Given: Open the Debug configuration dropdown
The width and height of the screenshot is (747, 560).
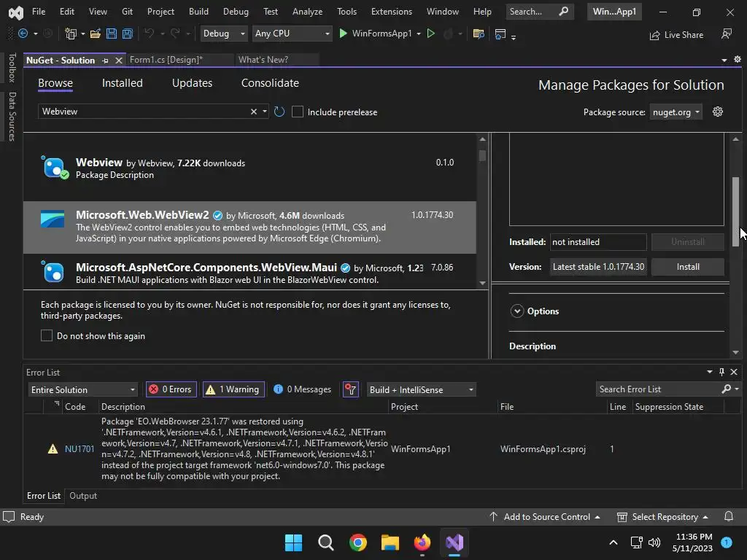Looking at the screenshot, I should [223, 34].
